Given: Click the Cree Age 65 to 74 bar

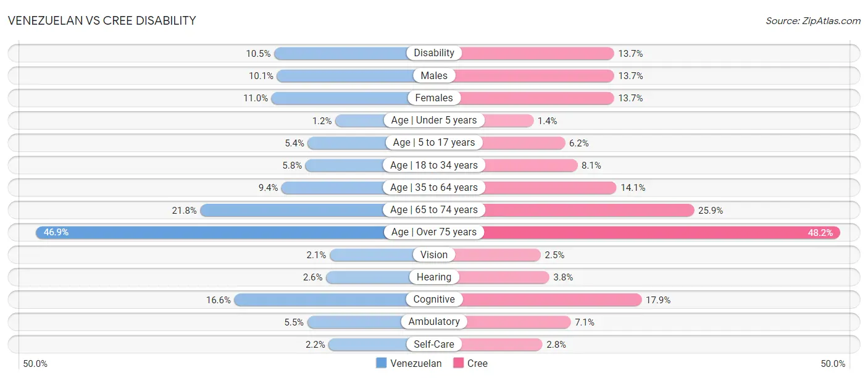Looking at the screenshot, I should (586, 210).
